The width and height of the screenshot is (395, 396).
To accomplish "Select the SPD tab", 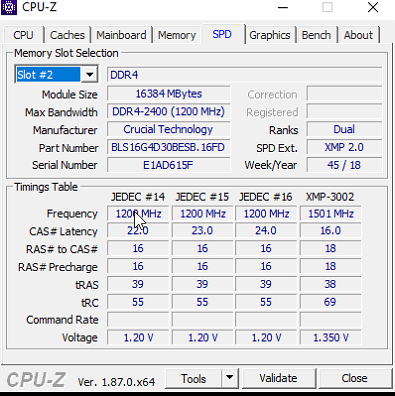I will click(222, 34).
